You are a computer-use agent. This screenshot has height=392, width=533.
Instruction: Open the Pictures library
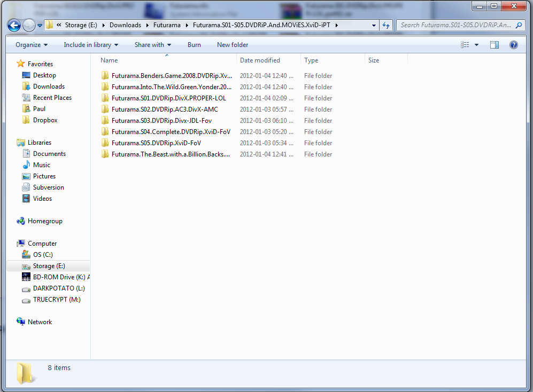[x=44, y=176]
